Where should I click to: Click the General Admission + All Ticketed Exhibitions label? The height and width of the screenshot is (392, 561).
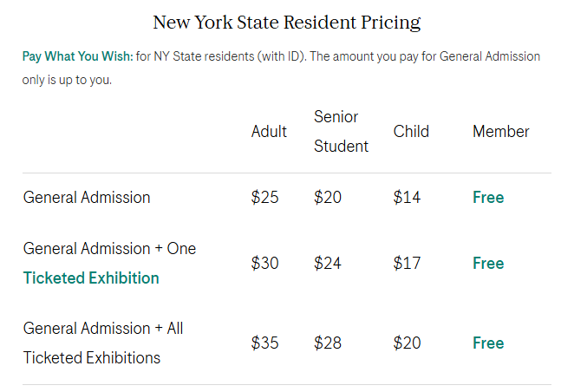[x=103, y=343]
